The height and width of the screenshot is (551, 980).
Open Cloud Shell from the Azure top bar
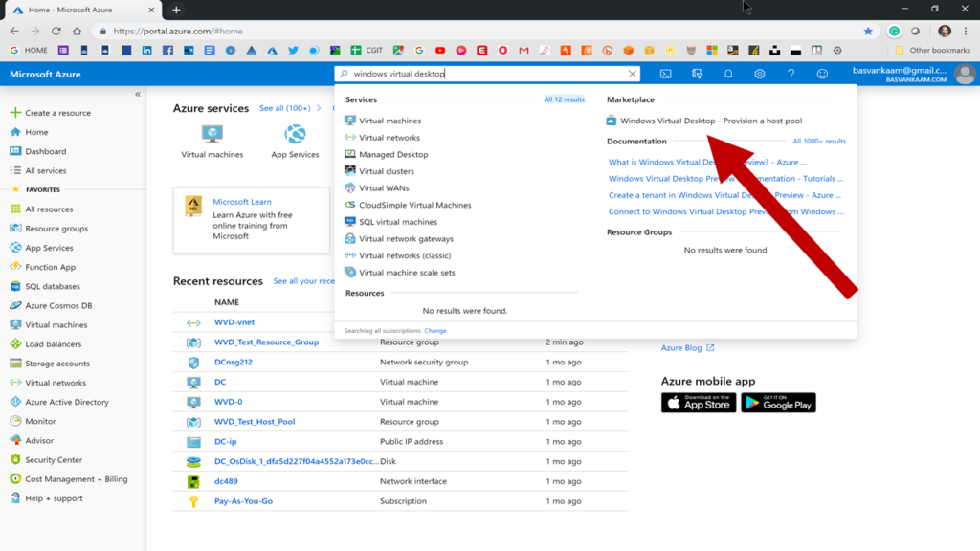[x=666, y=74]
